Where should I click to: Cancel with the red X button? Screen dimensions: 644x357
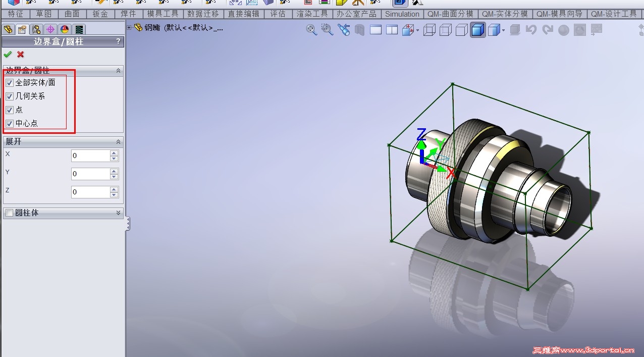21,54
